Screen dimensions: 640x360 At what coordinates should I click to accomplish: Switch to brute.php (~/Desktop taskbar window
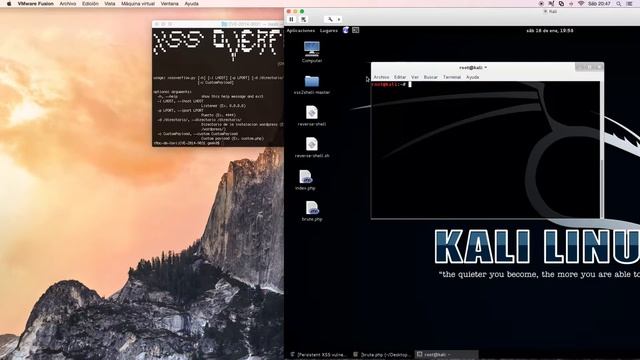(x=382, y=355)
